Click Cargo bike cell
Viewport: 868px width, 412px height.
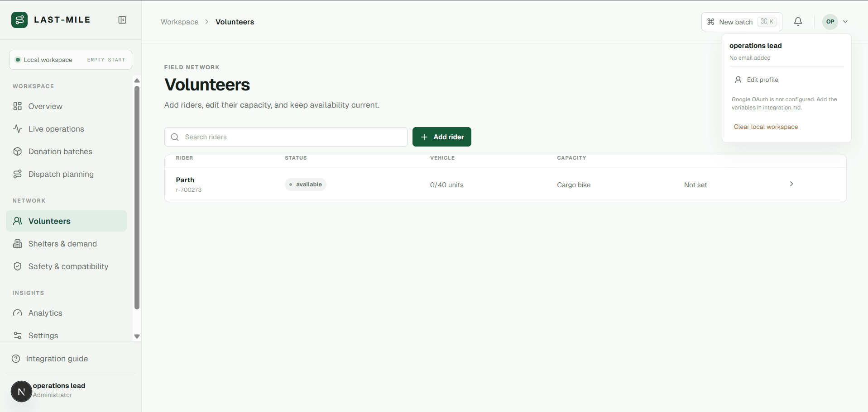pyautogui.click(x=574, y=185)
